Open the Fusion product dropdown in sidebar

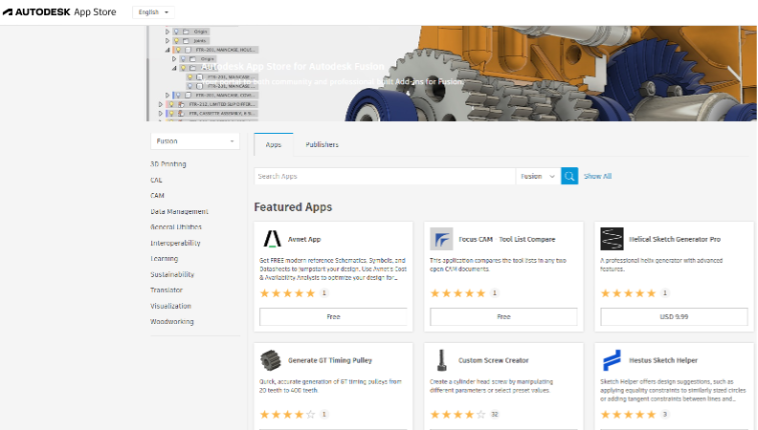coord(195,142)
